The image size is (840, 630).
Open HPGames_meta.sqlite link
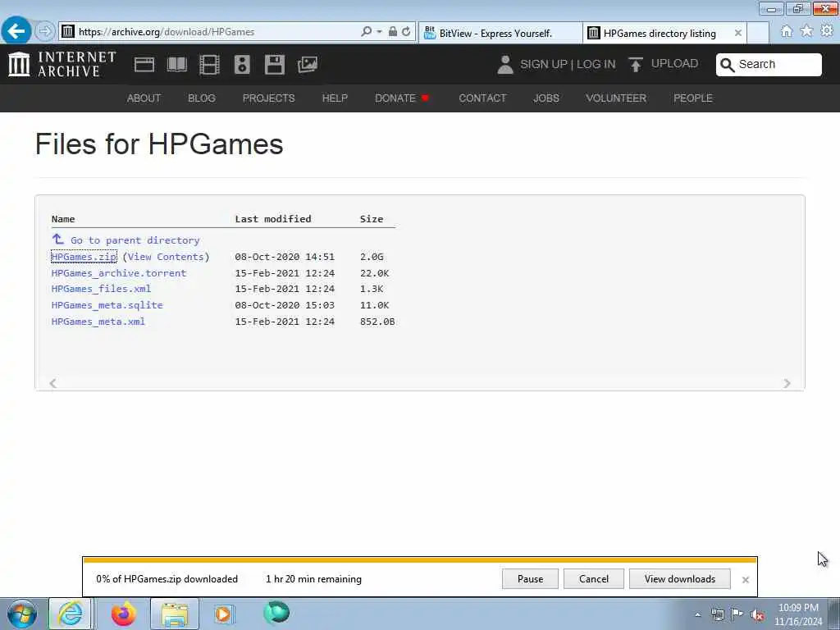tap(107, 305)
